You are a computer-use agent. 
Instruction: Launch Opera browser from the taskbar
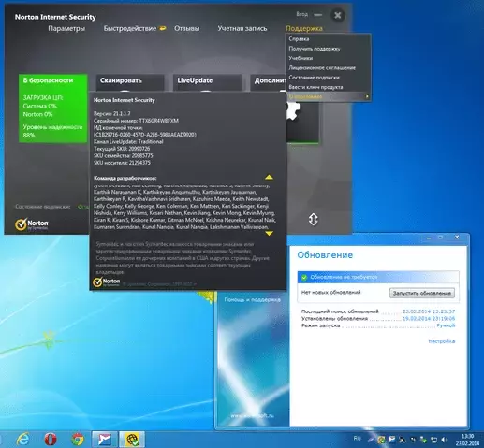(x=51, y=440)
